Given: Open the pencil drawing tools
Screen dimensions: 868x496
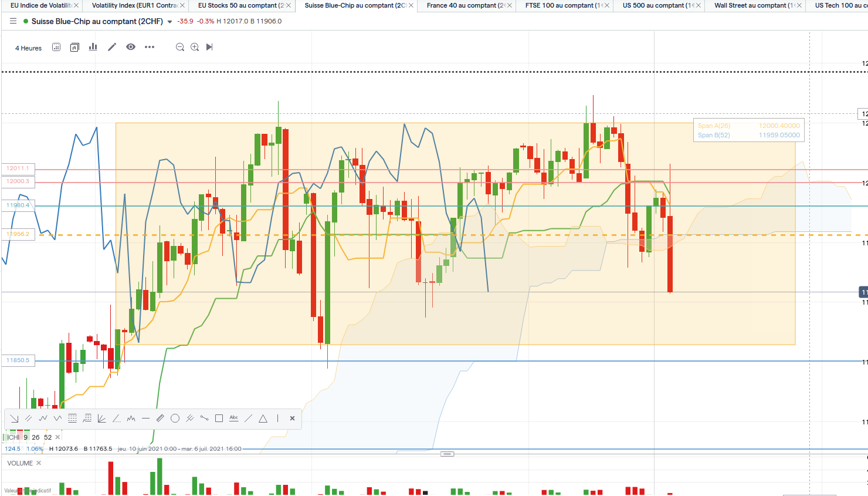Looking at the screenshot, I should [112, 47].
